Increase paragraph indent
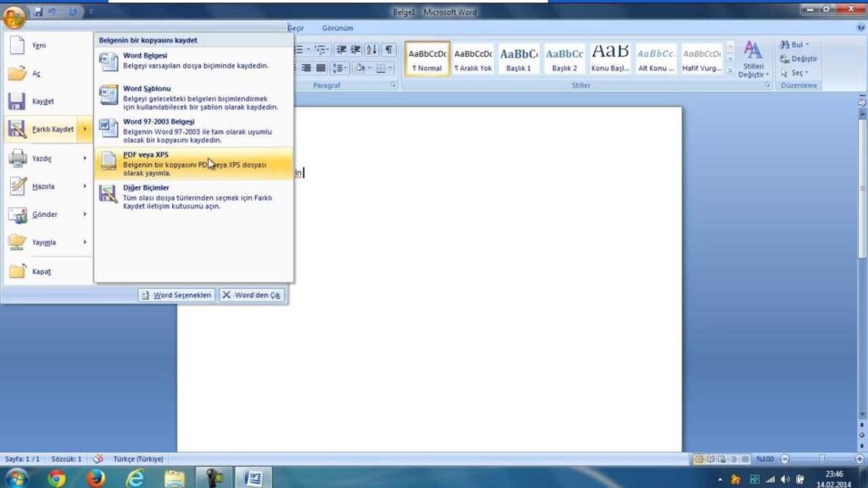The height and width of the screenshot is (488, 868). (355, 50)
